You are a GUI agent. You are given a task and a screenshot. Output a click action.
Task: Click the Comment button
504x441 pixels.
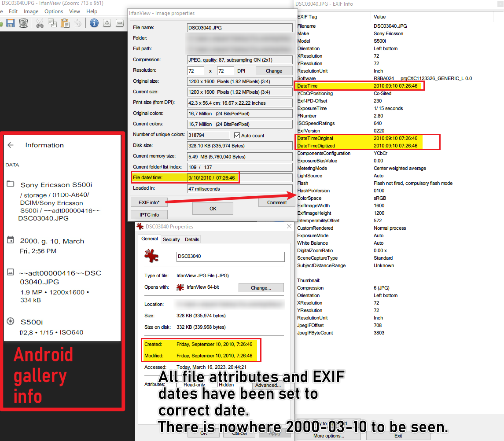pyautogui.click(x=277, y=202)
